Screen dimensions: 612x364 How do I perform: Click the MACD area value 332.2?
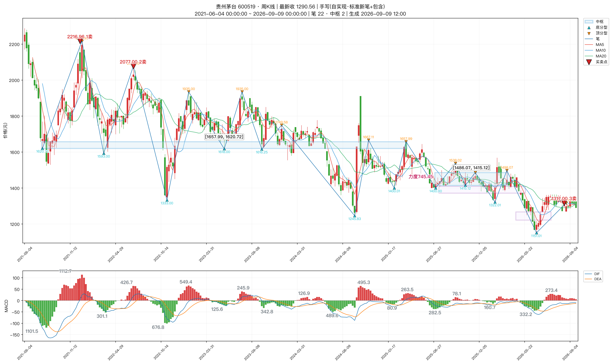(x=526, y=315)
